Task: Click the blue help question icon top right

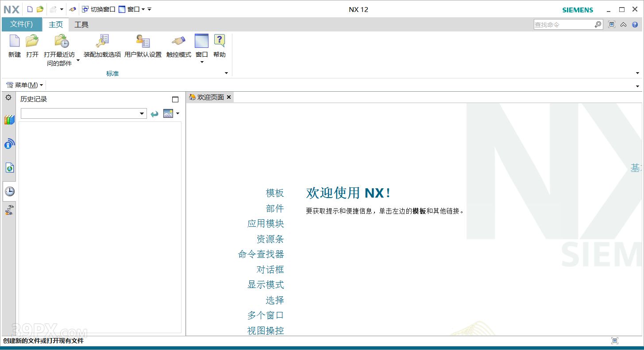Action: pos(635,25)
